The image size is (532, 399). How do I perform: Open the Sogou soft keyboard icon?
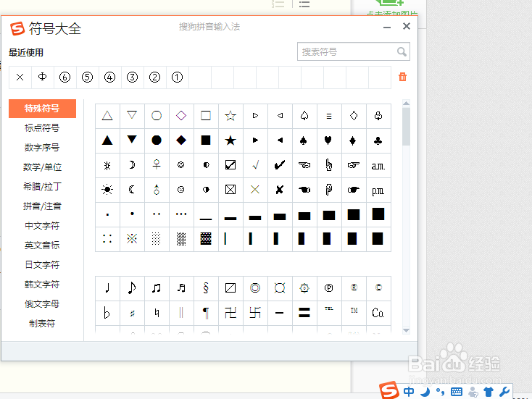point(457,392)
